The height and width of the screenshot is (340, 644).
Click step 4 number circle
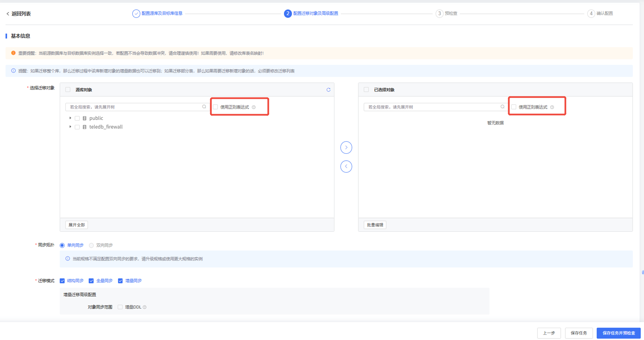point(591,14)
